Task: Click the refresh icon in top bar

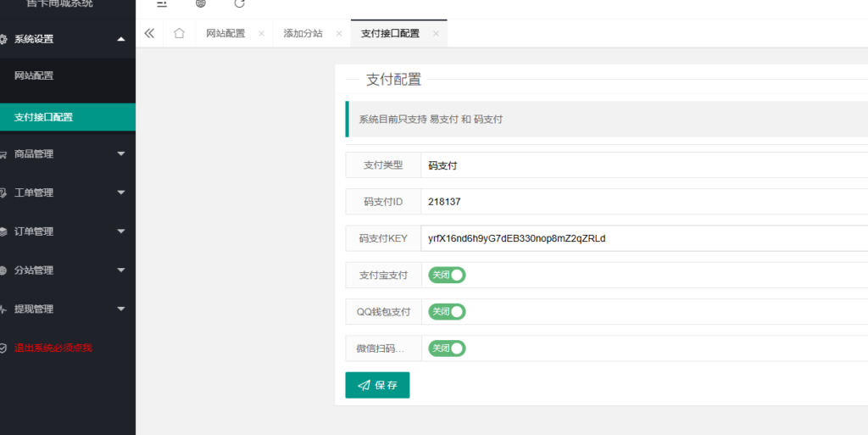Action: pos(239,3)
